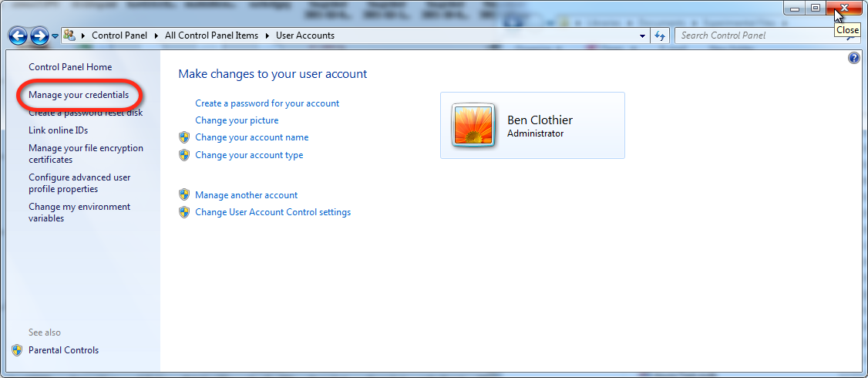The image size is (868, 378).
Task: Open Parental Controls link
Action: point(64,350)
